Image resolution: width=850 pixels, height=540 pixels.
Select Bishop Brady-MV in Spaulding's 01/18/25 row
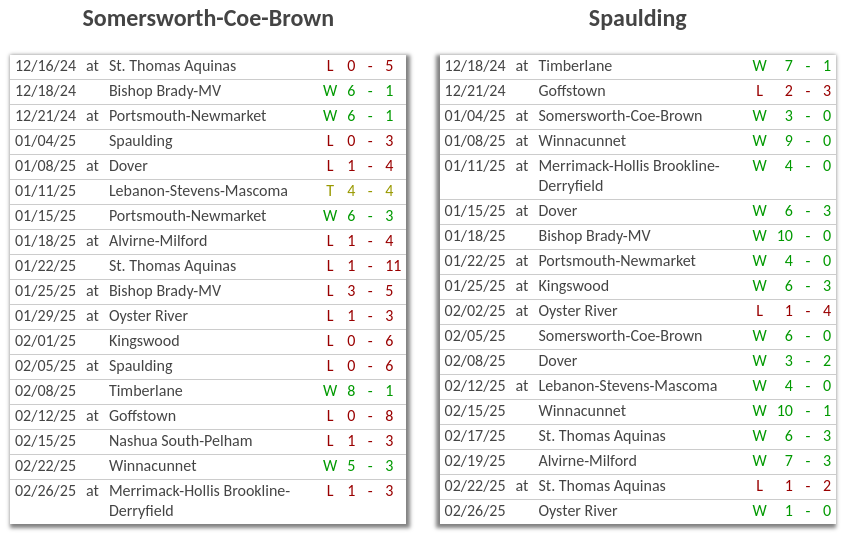[x=594, y=236]
